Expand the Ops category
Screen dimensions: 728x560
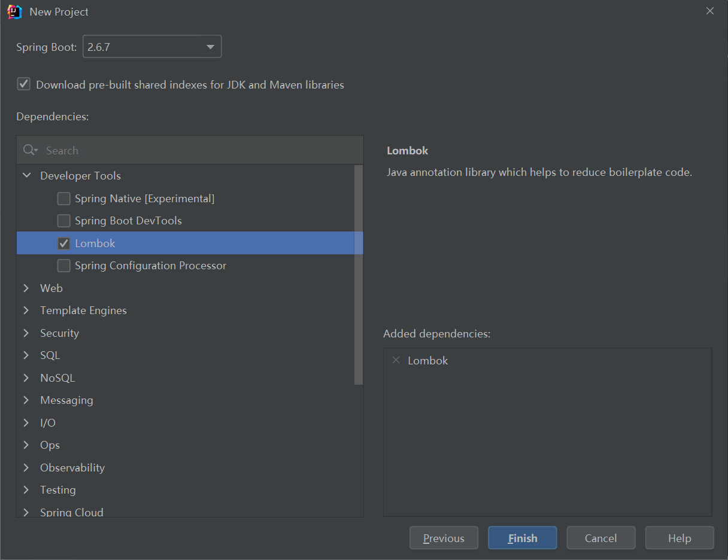pyautogui.click(x=26, y=445)
